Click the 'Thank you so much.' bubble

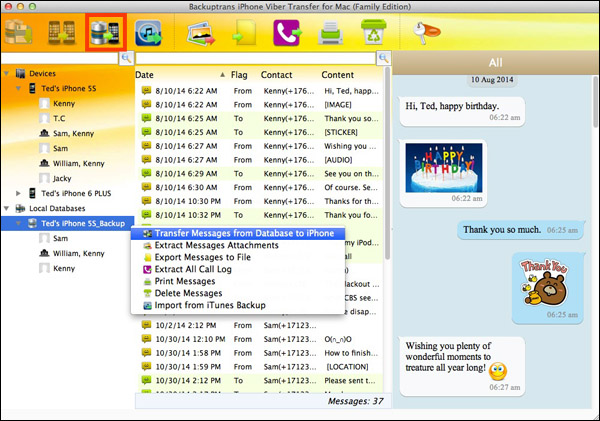tap(521, 230)
